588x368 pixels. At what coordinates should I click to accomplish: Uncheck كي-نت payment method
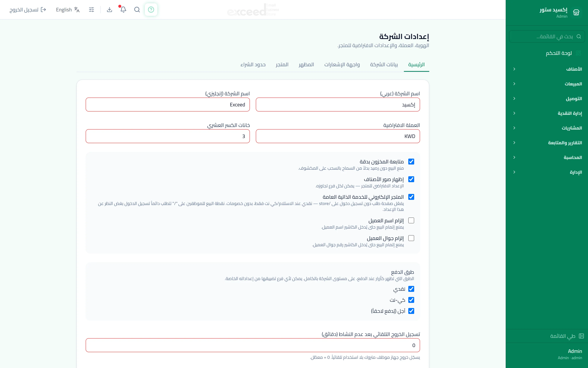(411, 300)
